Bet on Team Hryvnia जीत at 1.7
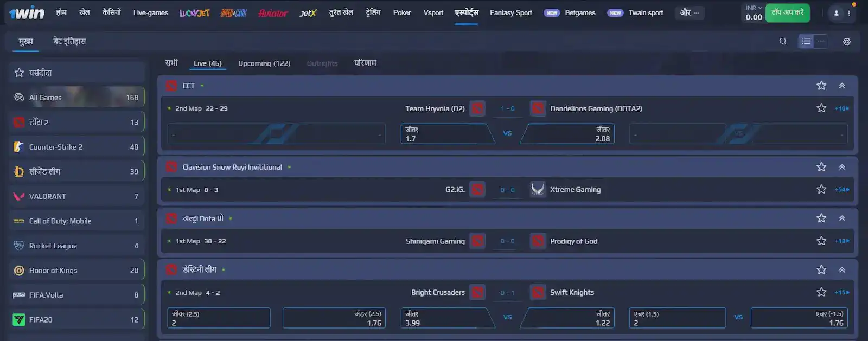This screenshot has width=868, height=341. 447,134
